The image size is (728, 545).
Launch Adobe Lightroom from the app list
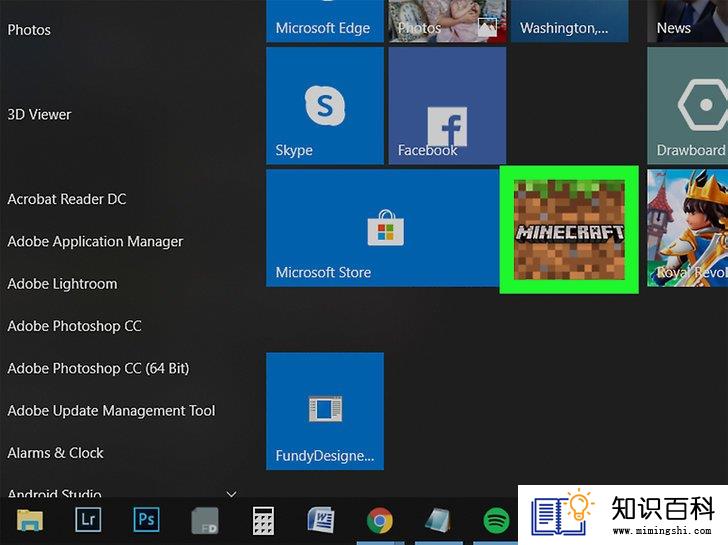[x=62, y=284]
